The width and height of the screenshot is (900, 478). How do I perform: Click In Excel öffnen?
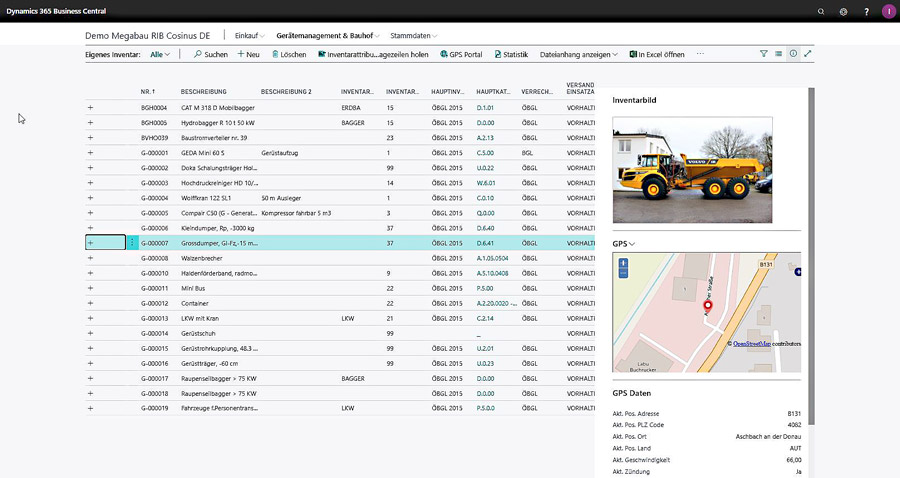click(657, 55)
